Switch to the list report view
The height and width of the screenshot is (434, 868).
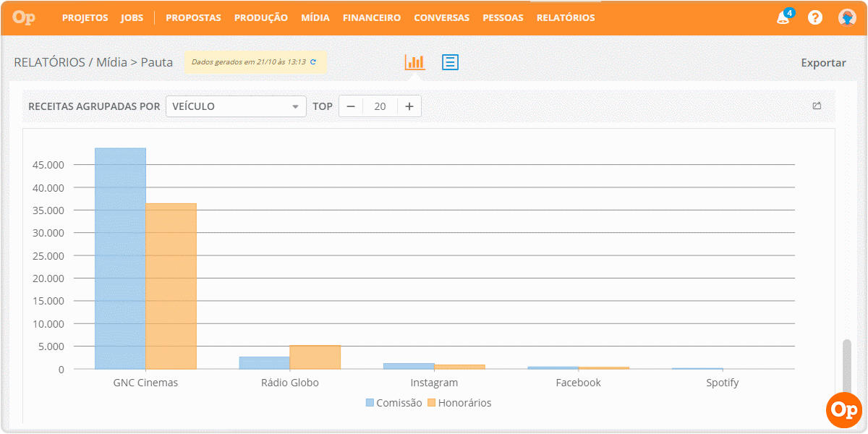451,62
